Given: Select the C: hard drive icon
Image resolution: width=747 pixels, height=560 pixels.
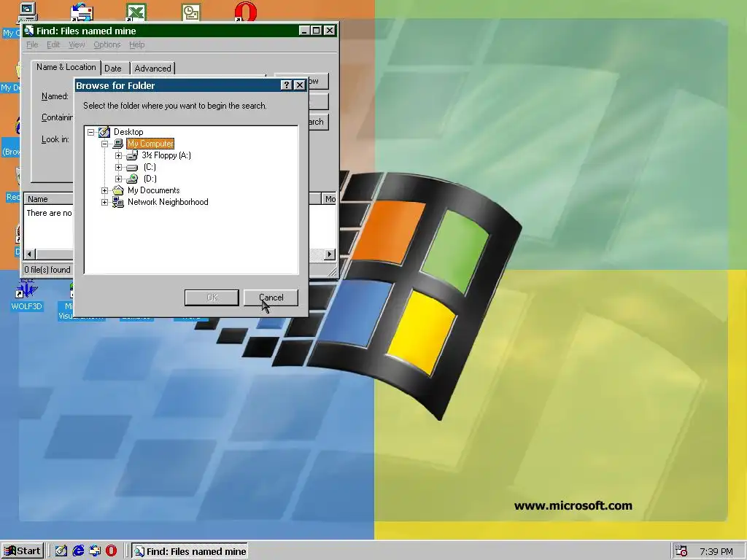Looking at the screenshot, I should coord(132,167).
